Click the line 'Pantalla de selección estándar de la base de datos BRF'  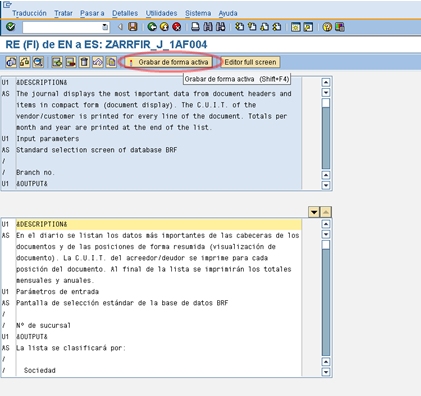[x=122, y=303]
